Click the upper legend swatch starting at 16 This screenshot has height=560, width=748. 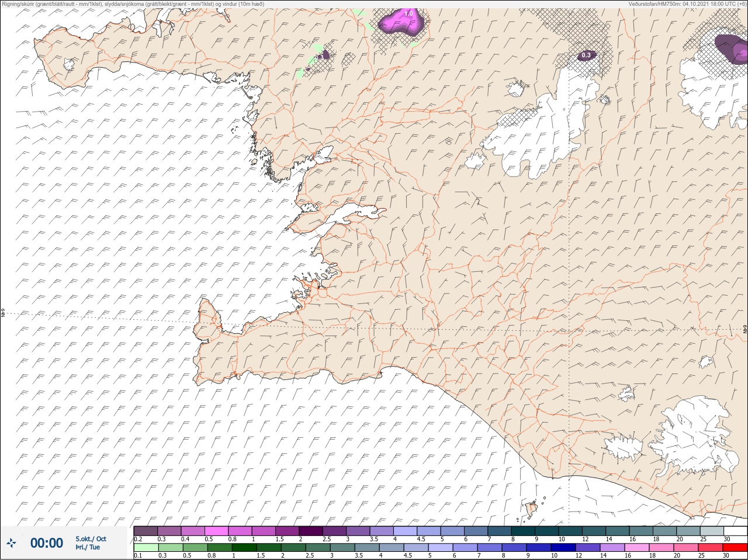pos(640,531)
